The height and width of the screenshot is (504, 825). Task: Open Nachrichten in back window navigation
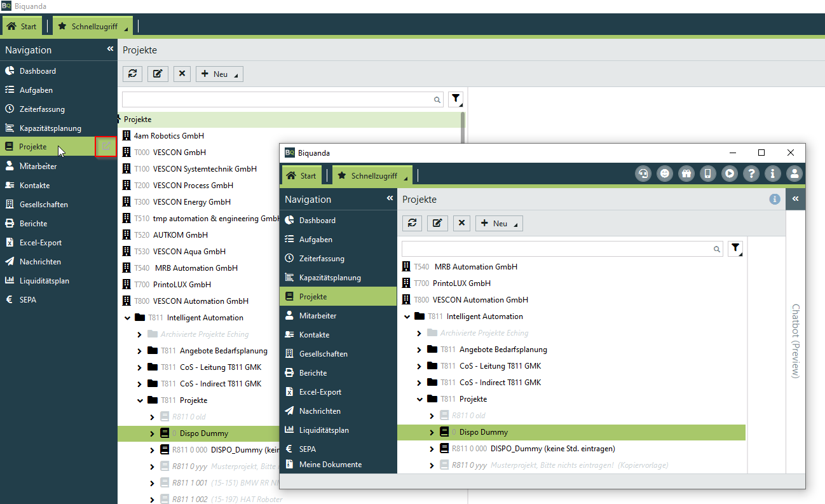tap(58, 262)
